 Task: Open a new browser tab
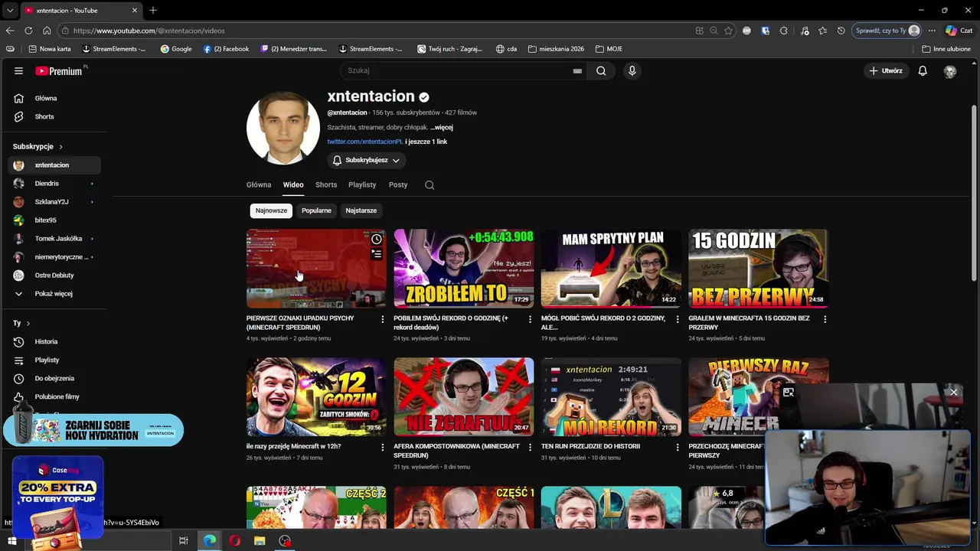[x=153, y=10]
